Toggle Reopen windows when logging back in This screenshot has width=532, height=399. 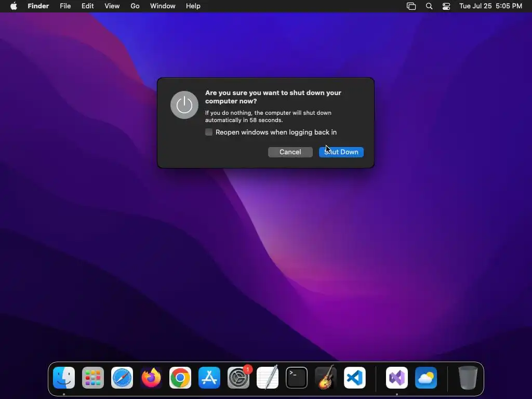[x=209, y=132]
